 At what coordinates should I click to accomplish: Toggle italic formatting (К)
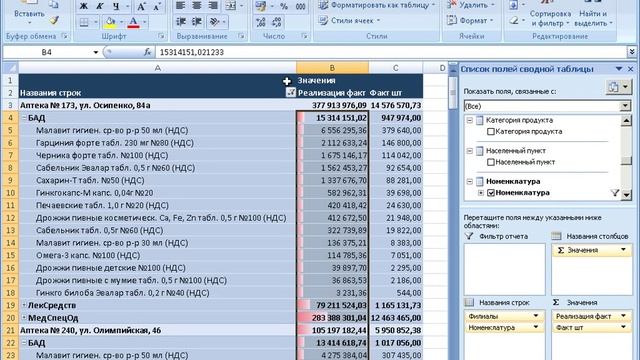[100, 6]
